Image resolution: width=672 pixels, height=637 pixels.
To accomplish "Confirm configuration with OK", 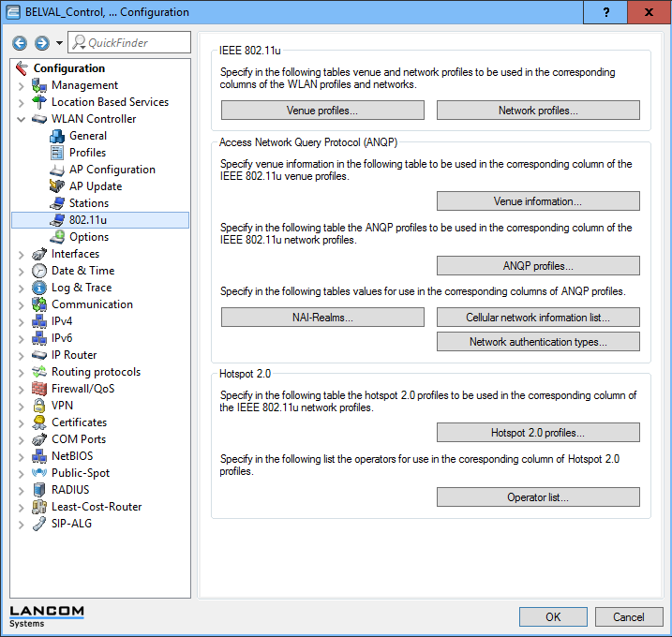I will tap(553, 617).
